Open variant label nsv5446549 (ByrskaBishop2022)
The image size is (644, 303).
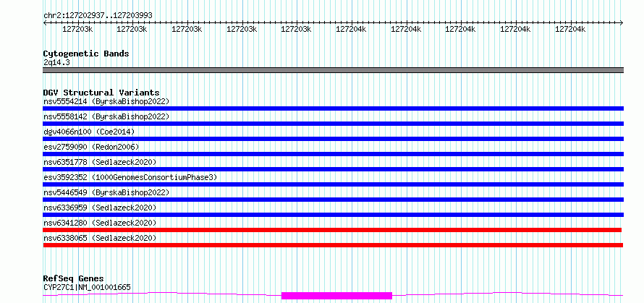point(106,192)
